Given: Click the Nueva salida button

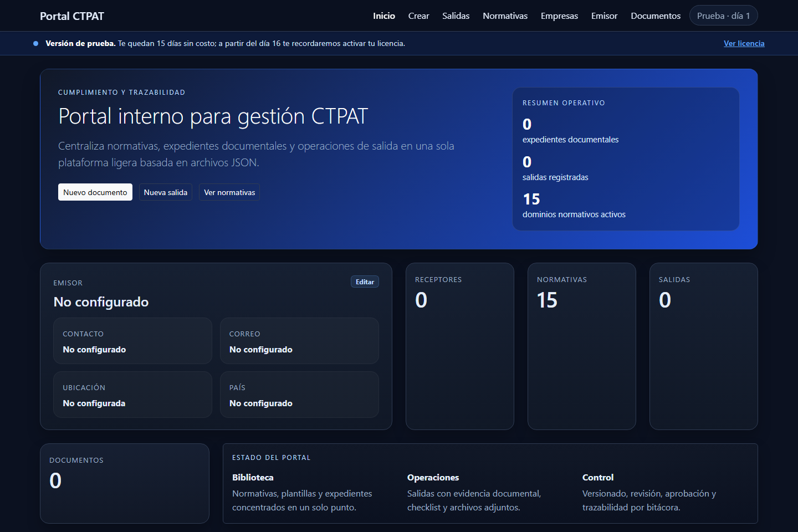Looking at the screenshot, I should click(x=166, y=192).
